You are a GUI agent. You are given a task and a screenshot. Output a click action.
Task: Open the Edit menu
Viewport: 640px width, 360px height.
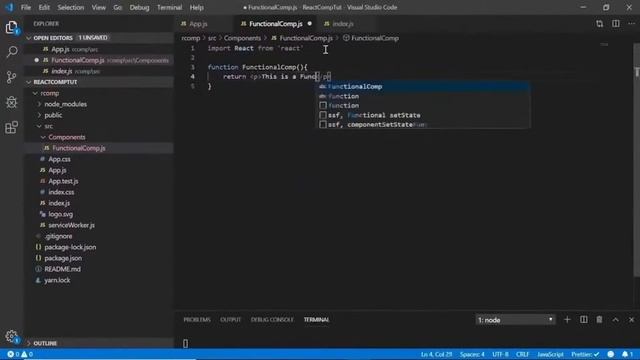point(44,7)
